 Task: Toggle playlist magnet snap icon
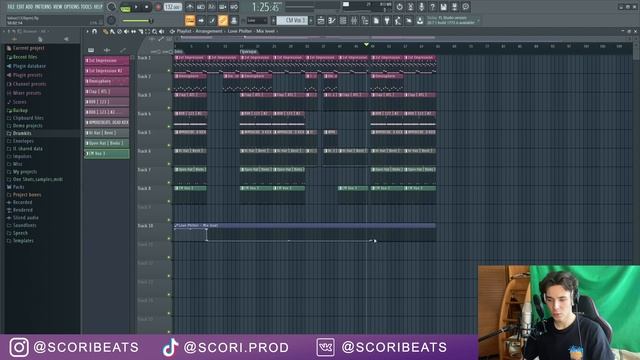[x=95, y=31]
